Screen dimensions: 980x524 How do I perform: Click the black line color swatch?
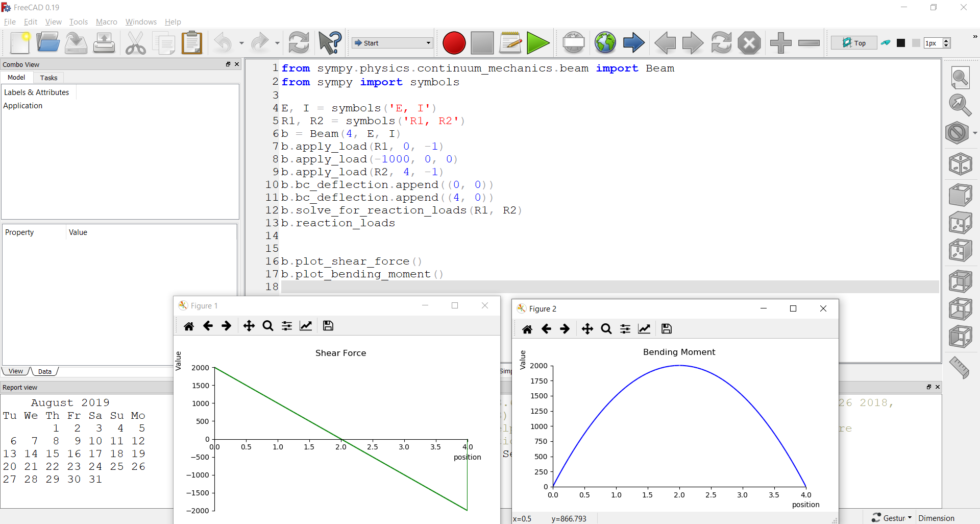[901, 43]
